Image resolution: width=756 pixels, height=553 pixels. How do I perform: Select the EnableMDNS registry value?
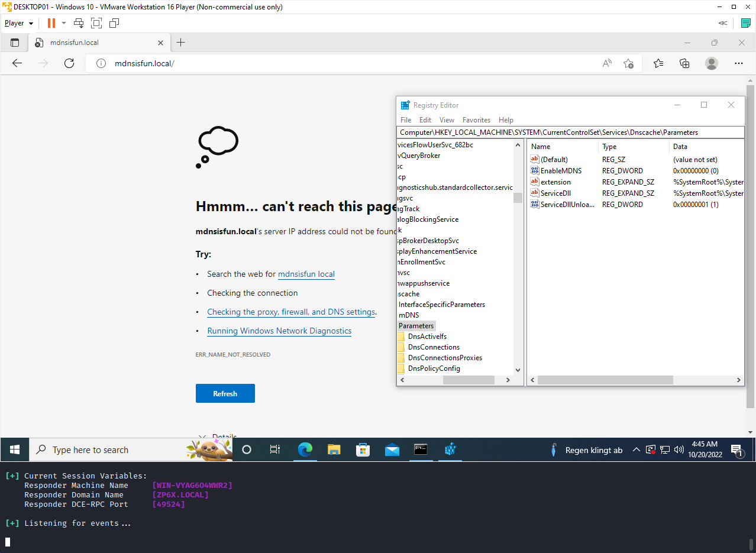pos(561,170)
